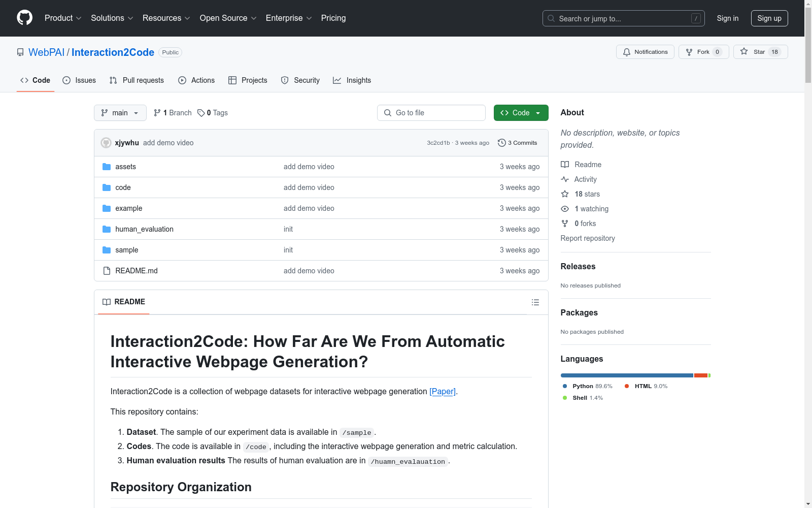The height and width of the screenshot is (508, 812).
Task: Click the Releases heading link
Action: 578,266
